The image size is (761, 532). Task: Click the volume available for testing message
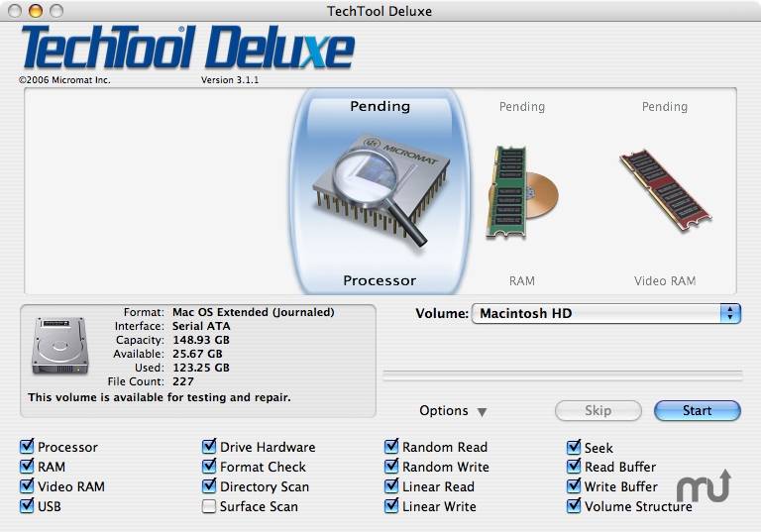[x=160, y=397]
